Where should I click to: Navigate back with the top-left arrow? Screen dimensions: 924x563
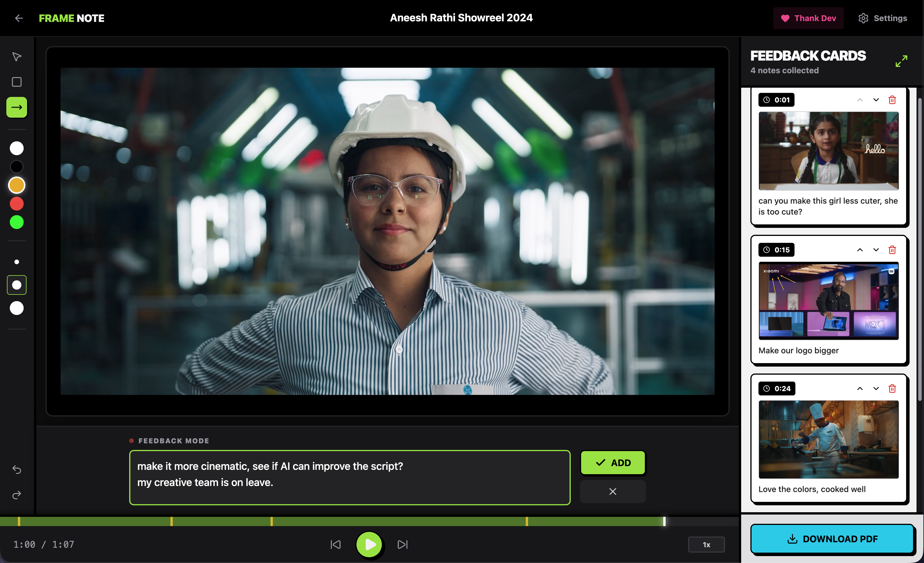[18, 18]
